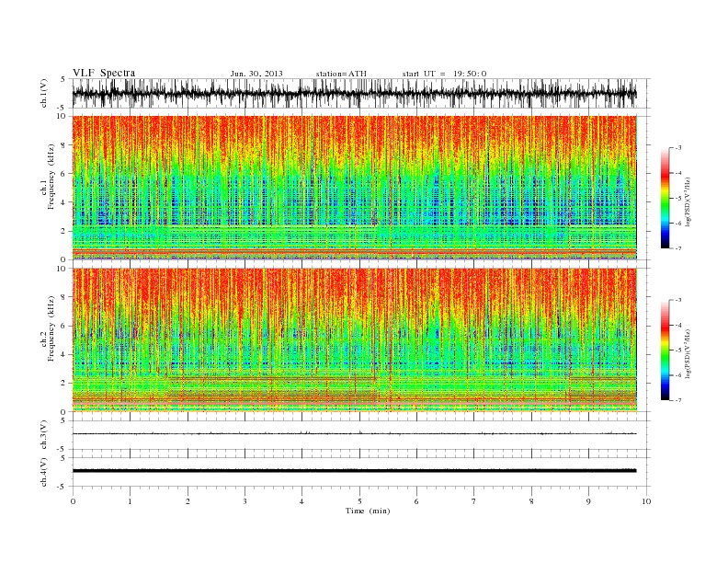Click the "7" time axis tick label

coord(474,501)
